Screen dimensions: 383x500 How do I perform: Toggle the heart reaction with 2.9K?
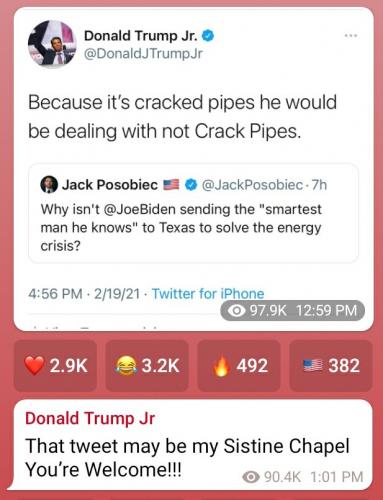(55, 365)
